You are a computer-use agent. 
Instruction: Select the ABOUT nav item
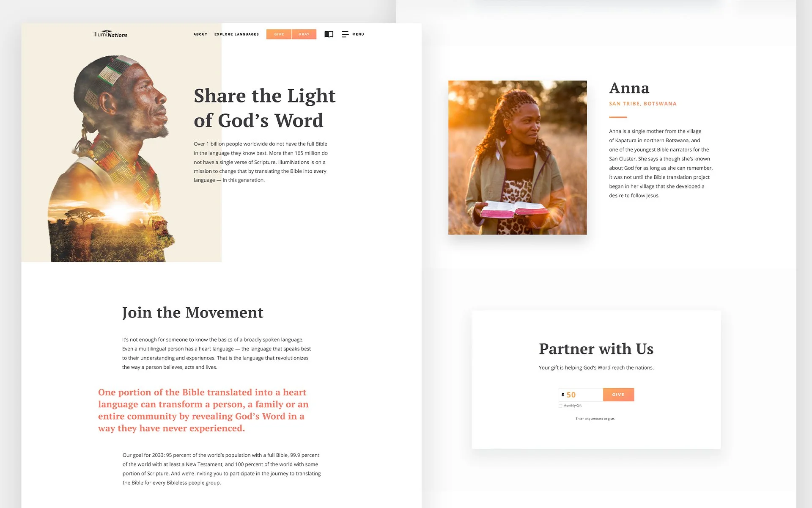pos(200,34)
